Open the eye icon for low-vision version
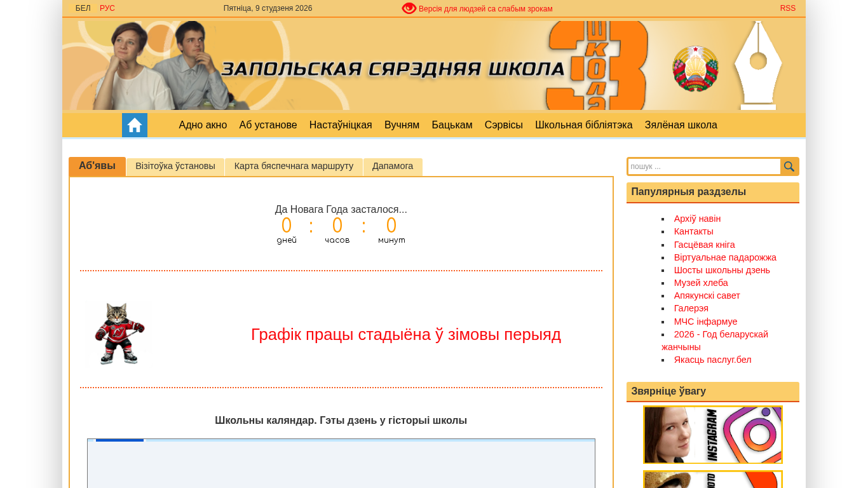Viewport: 868px width, 488px height. (409, 8)
